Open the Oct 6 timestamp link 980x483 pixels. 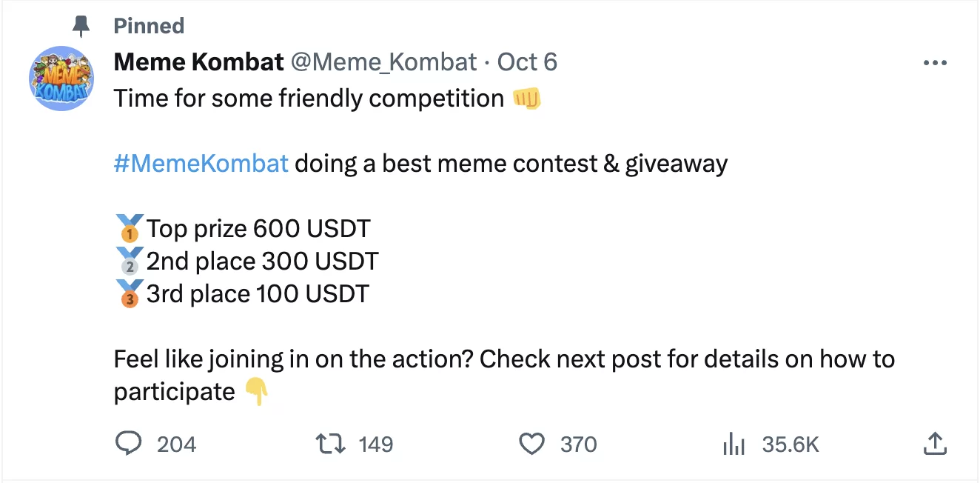click(527, 62)
